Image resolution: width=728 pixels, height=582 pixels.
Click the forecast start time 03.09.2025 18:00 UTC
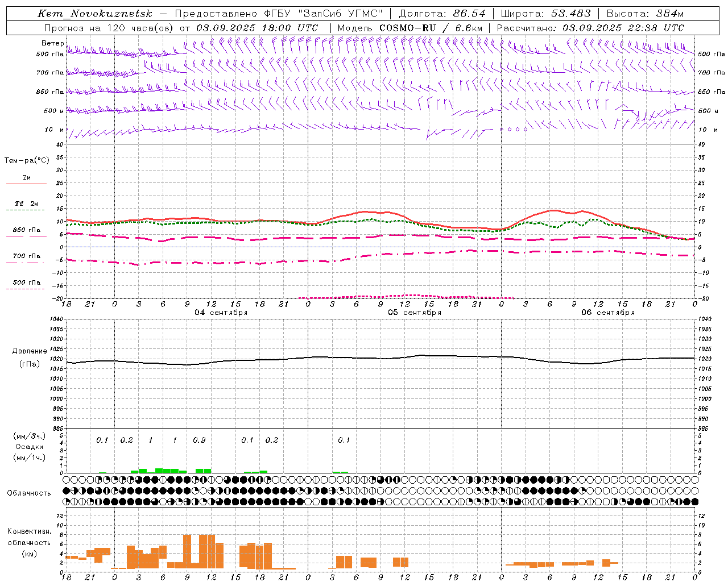pyautogui.click(x=257, y=28)
